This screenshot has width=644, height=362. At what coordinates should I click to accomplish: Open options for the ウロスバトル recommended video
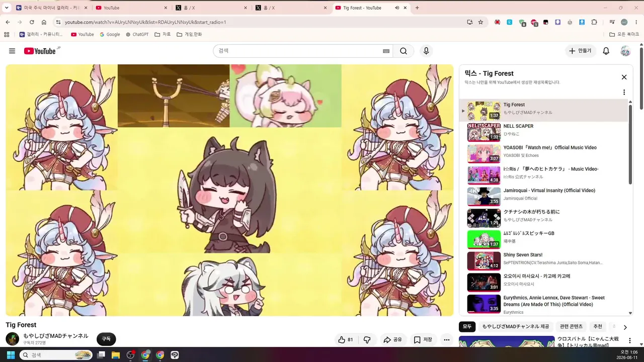click(629, 341)
